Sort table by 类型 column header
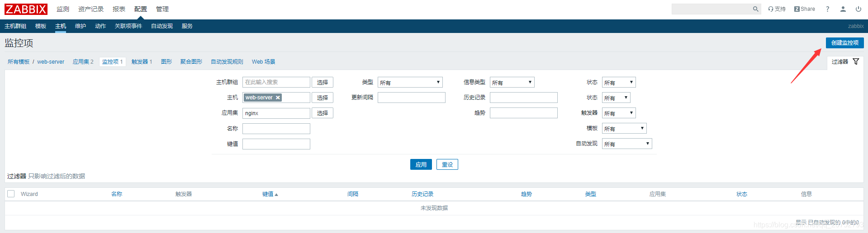This screenshot has width=868, height=233. click(x=591, y=194)
